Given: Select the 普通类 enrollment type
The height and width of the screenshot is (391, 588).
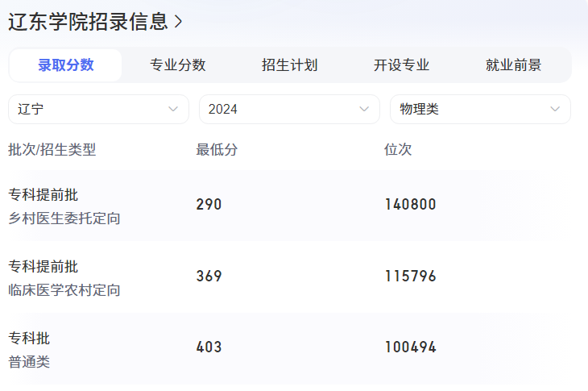Looking at the screenshot, I should coord(29,362).
